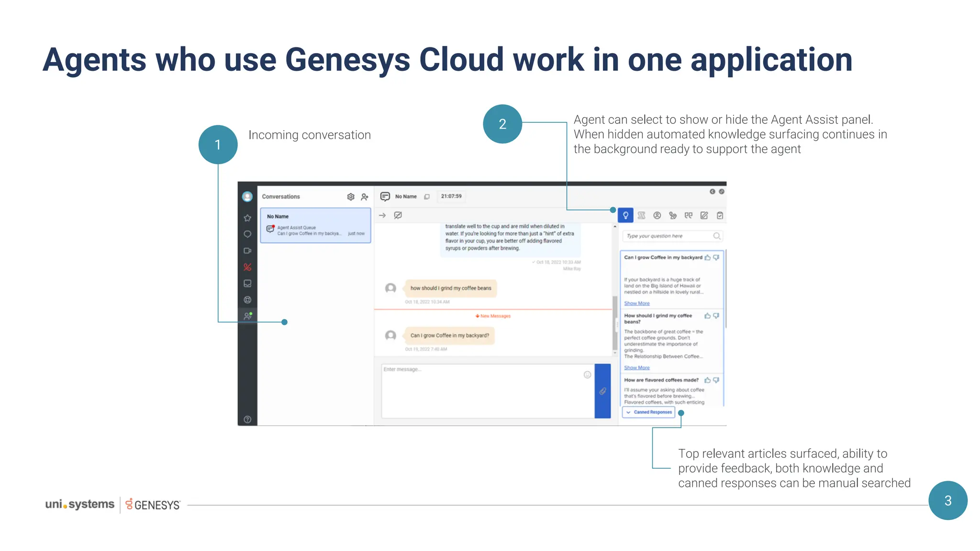980x551 pixels.
Task: Click the round icon at far top right
Action: pyautogui.click(x=722, y=191)
